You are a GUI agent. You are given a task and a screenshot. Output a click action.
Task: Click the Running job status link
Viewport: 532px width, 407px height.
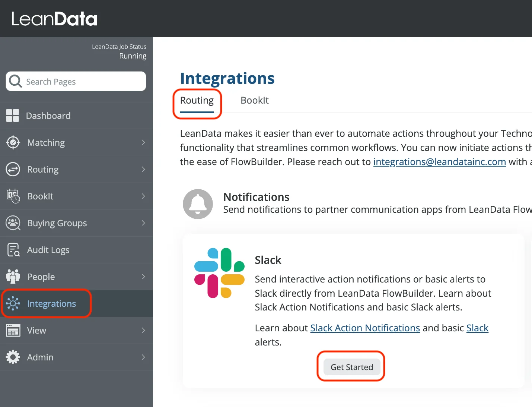pos(133,56)
